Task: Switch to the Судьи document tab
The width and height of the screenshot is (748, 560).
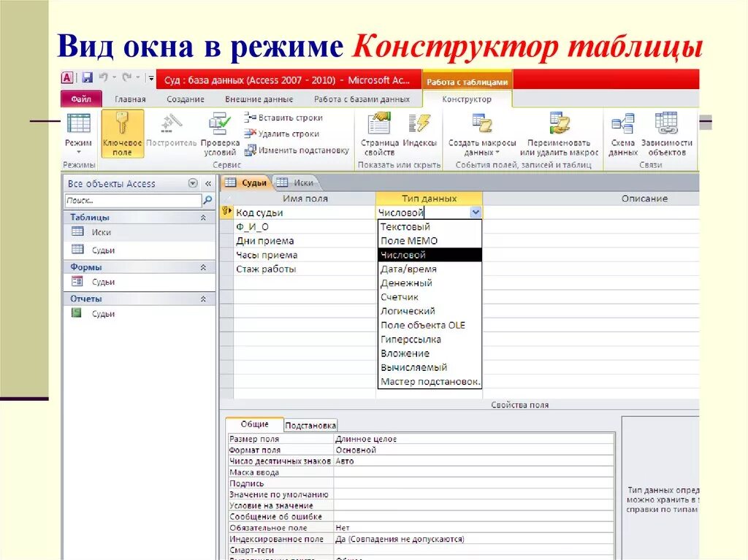Action: [x=246, y=183]
